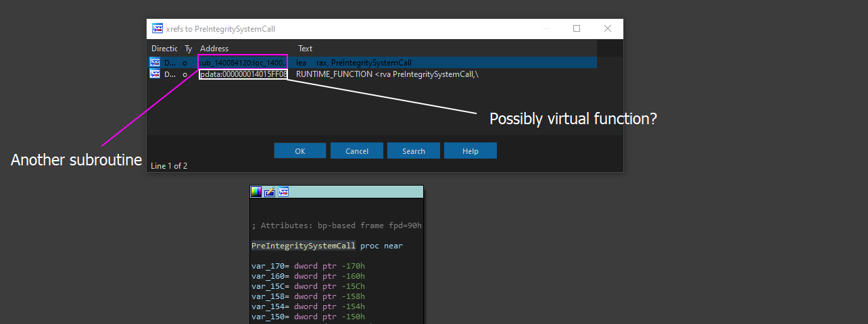
Task: Click the Search button
Action: pyautogui.click(x=413, y=151)
